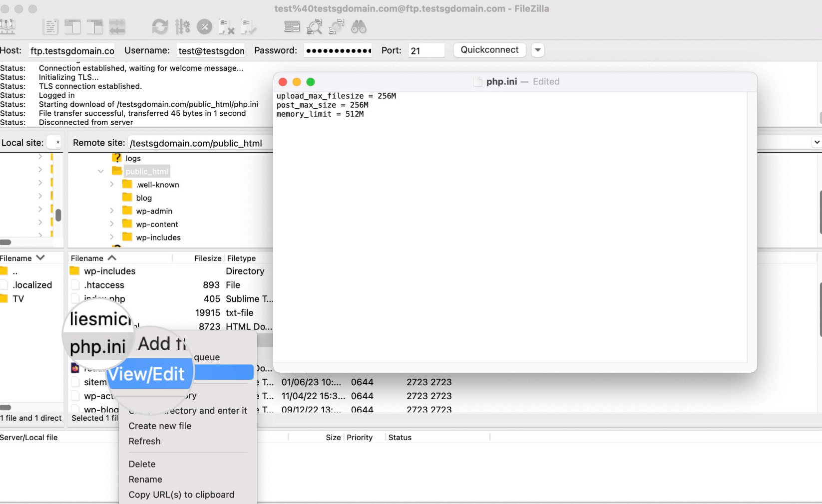Click the Username input field
Viewport: 822px width, 504px height.
tap(211, 50)
